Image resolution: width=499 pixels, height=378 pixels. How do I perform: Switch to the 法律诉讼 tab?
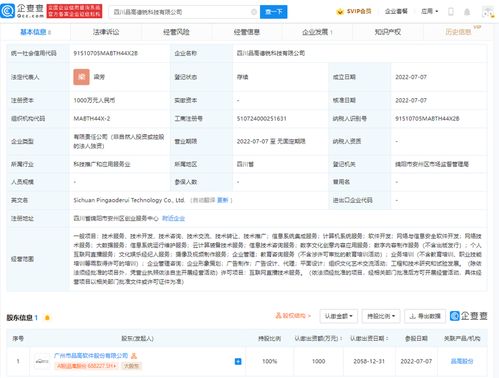tap(106, 32)
